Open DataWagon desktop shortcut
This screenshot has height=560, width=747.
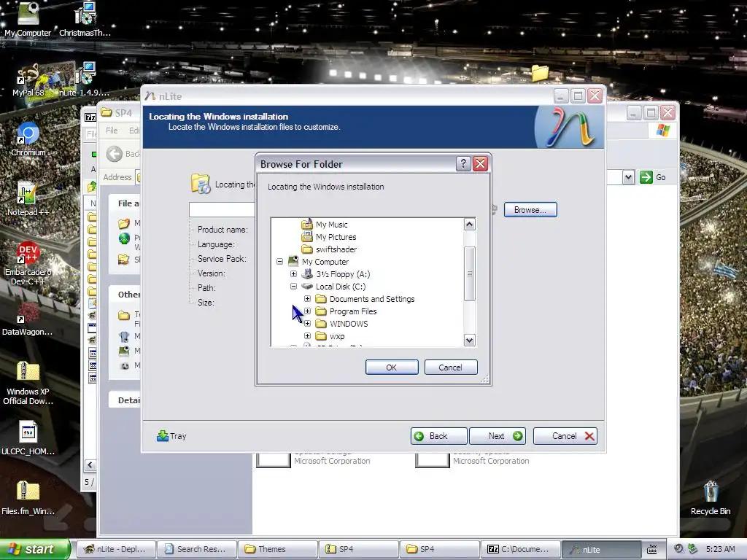click(28, 318)
